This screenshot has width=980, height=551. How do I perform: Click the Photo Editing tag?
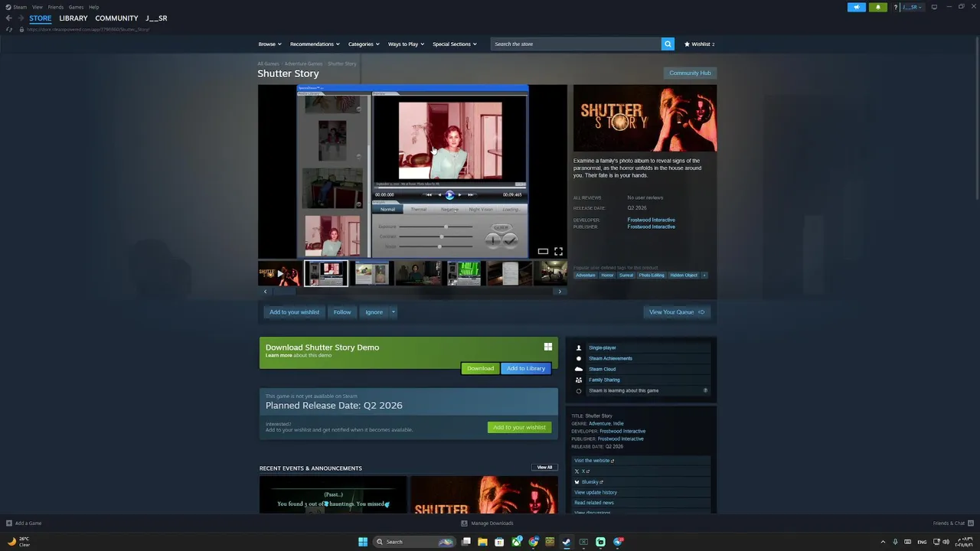(652, 275)
